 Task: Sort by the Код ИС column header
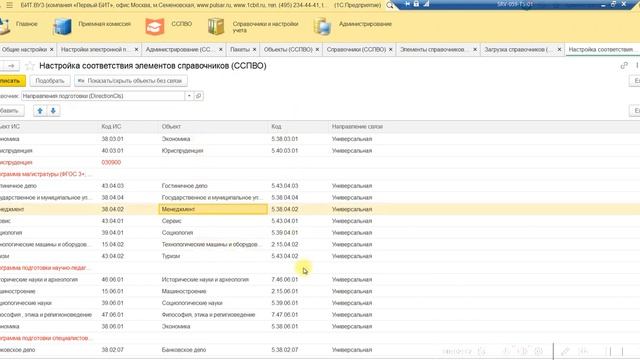(x=111, y=127)
